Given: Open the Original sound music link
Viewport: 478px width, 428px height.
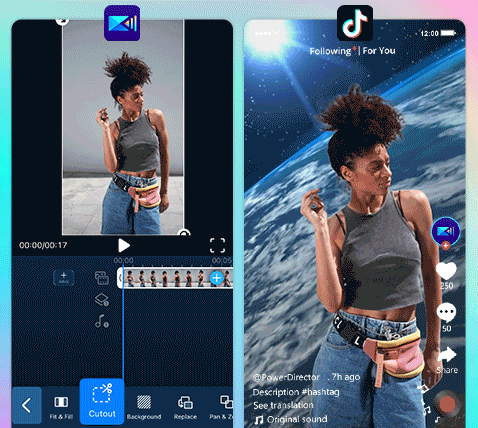Looking at the screenshot, I should [291, 419].
